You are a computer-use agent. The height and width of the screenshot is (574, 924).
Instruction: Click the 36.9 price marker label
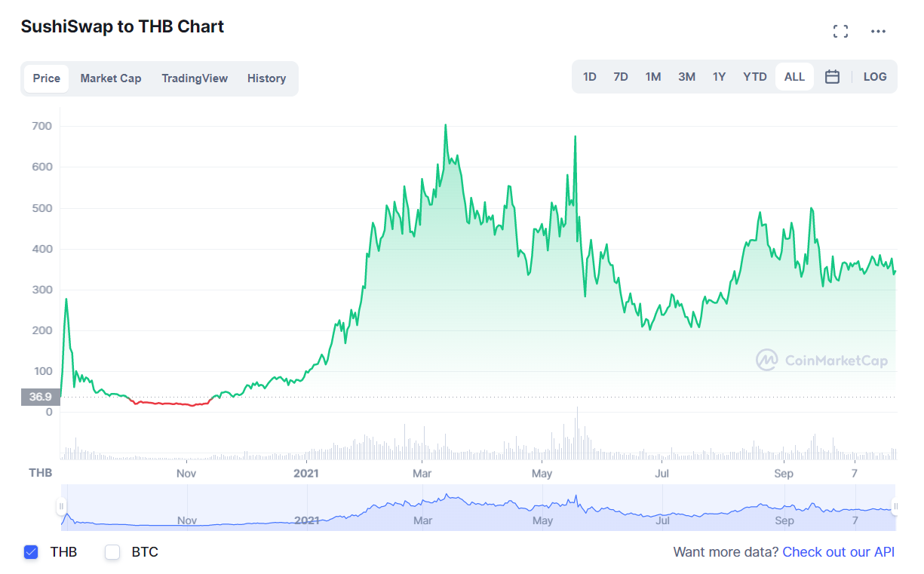40,397
